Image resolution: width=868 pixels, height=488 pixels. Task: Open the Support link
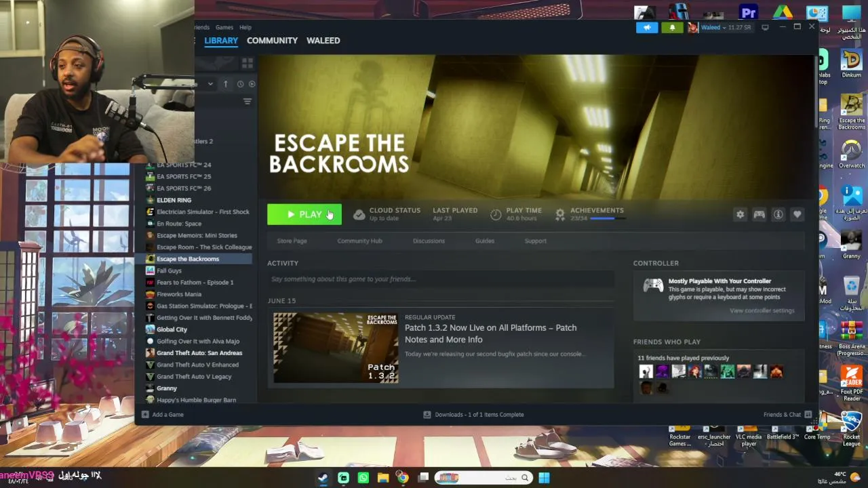(535, 241)
